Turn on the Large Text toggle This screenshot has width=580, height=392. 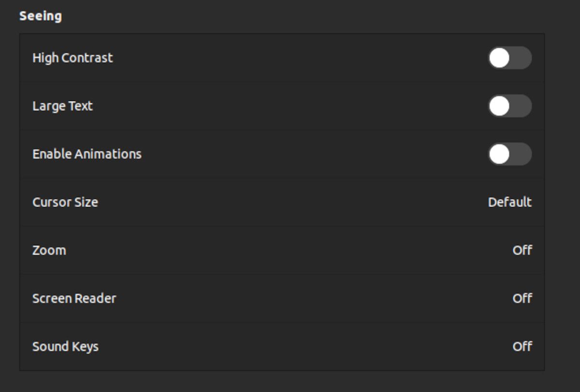(x=510, y=106)
